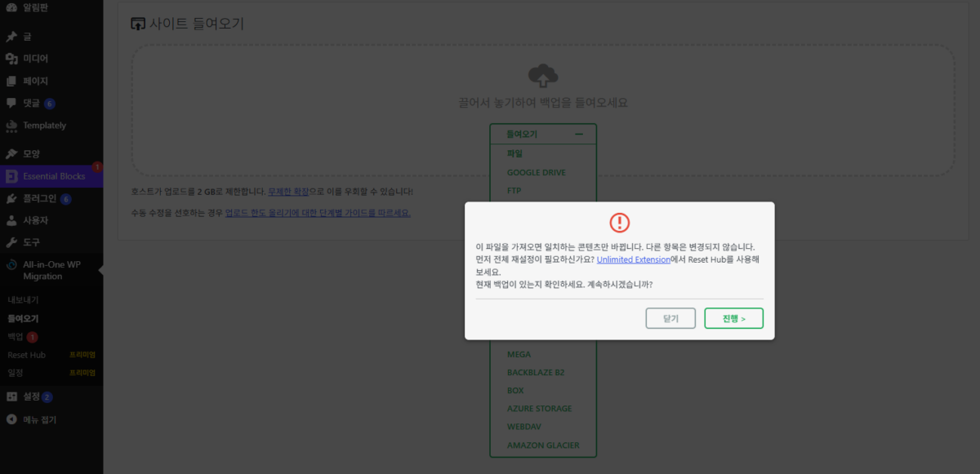Click the 메뉴 접기 collapse arrow icon
This screenshot has width=980, height=474.
click(11, 419)
